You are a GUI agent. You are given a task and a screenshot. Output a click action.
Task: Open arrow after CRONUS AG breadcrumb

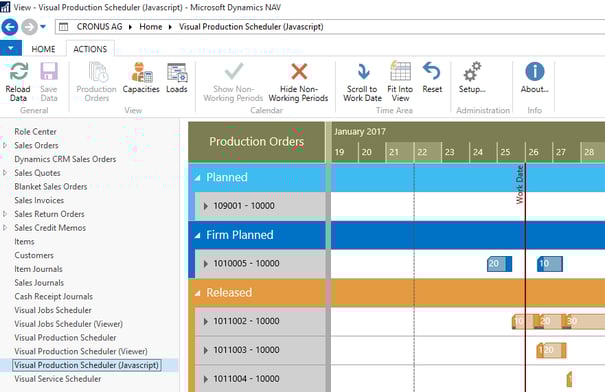130,27
